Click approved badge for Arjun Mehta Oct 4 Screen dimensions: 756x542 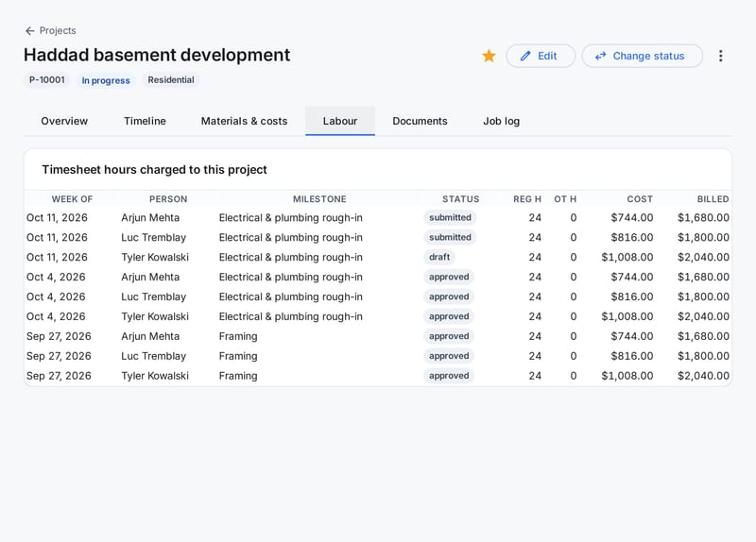point(449,277)
